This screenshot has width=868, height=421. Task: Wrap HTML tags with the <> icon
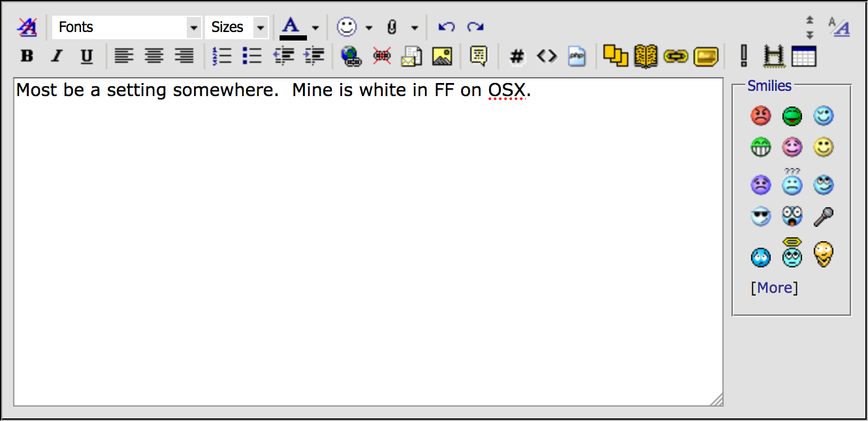pos(547,57)
